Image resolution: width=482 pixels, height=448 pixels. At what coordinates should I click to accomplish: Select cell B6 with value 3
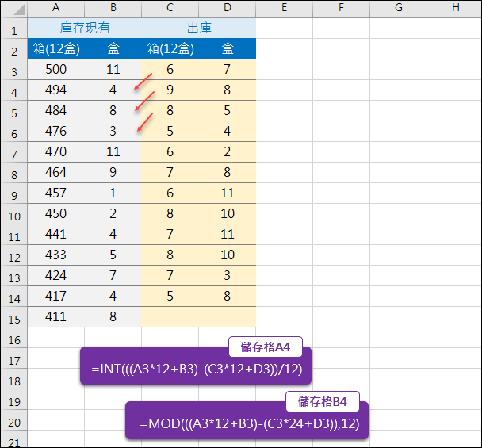coord(113,131)
